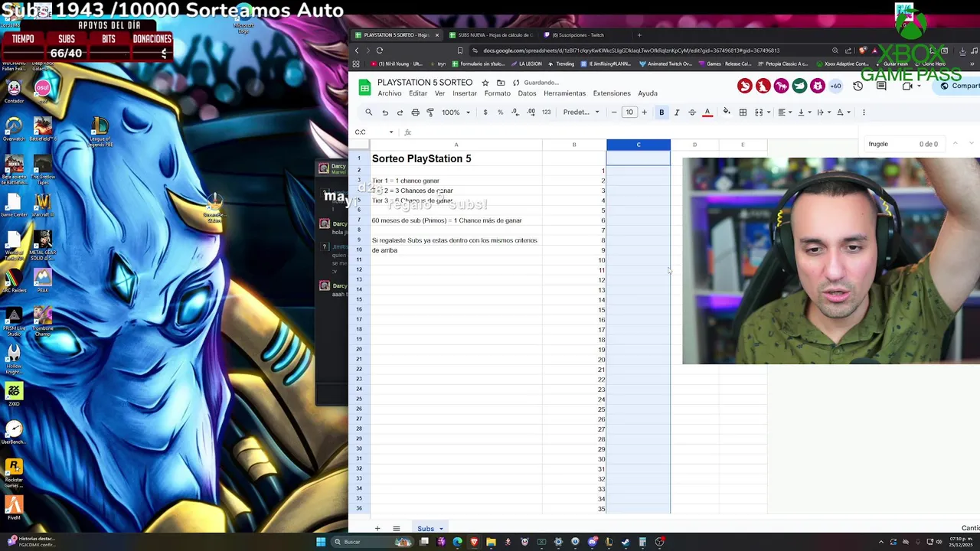Activate the paint format roller tool
The image size is (980, 551).
430,112
